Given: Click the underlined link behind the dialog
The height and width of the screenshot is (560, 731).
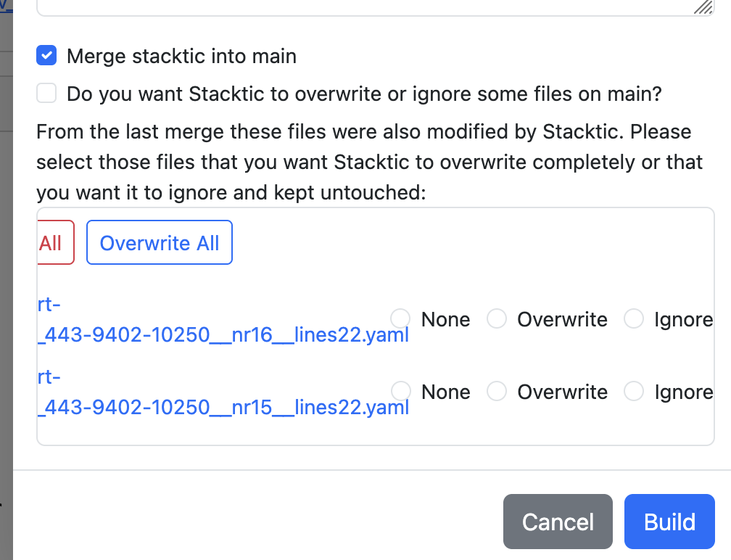Looking at the screenshot, I should [x=7, y=5].
